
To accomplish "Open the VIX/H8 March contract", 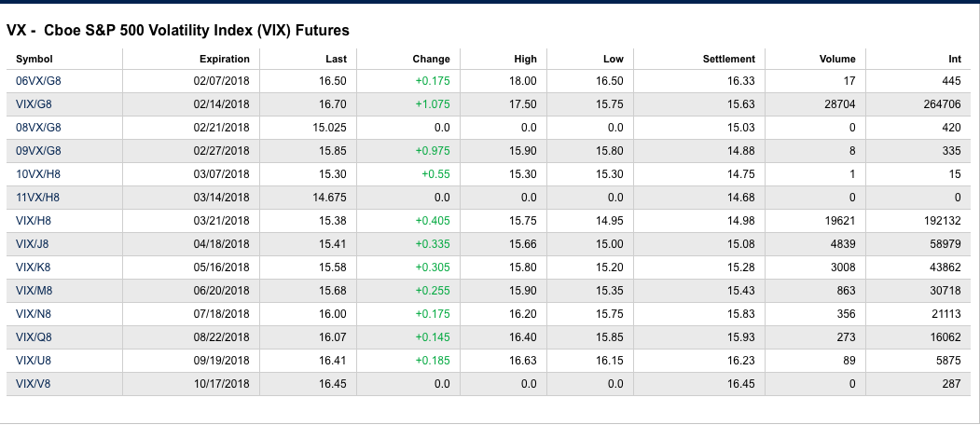I will [x=33, y=221].
